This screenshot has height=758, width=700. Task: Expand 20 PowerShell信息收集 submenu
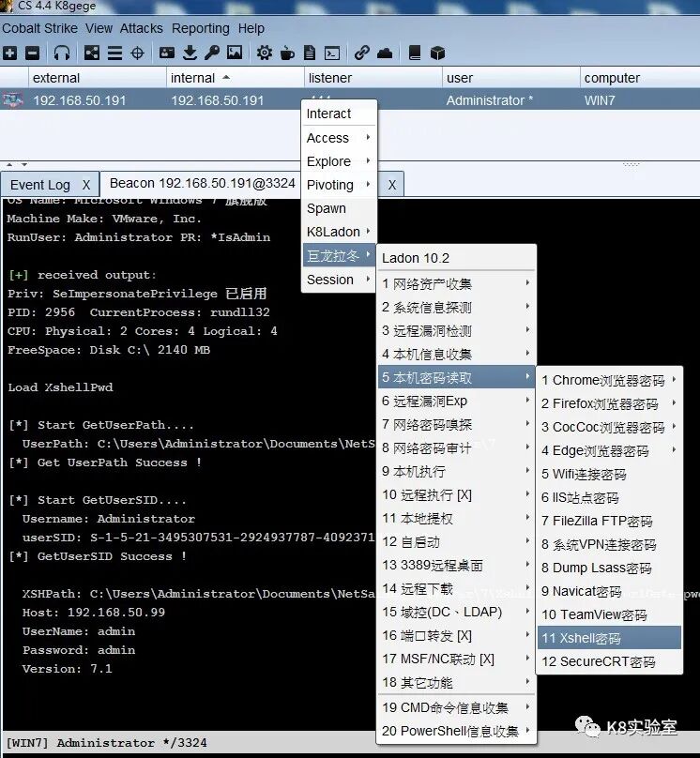pos(456,731)
